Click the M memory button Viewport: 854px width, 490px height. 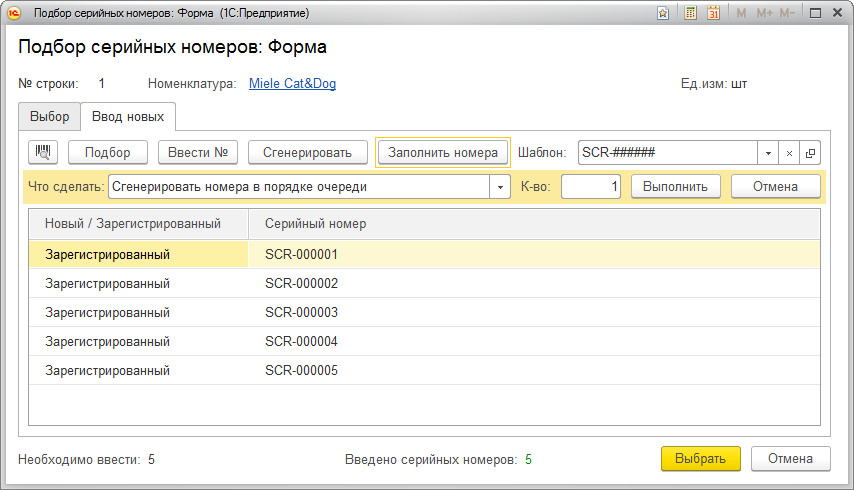[742, 13]
